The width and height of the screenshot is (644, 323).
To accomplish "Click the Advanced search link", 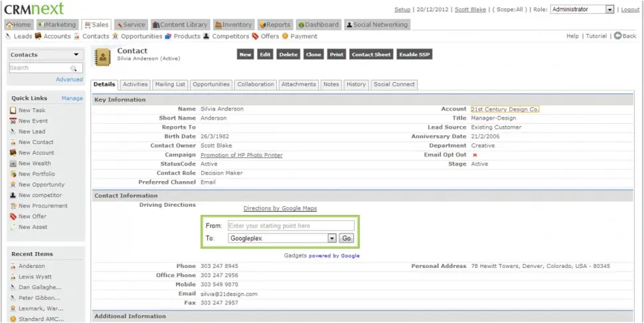I will click(69, 80).
